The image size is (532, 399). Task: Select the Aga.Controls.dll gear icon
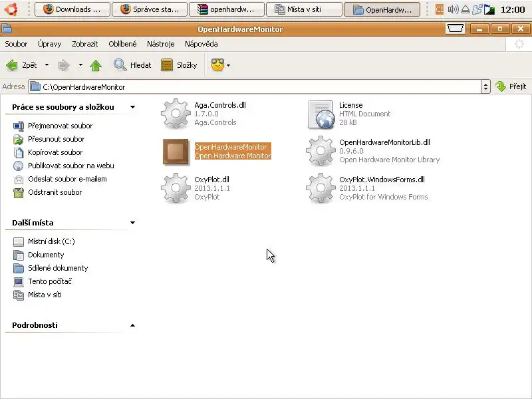click(176, 114)
